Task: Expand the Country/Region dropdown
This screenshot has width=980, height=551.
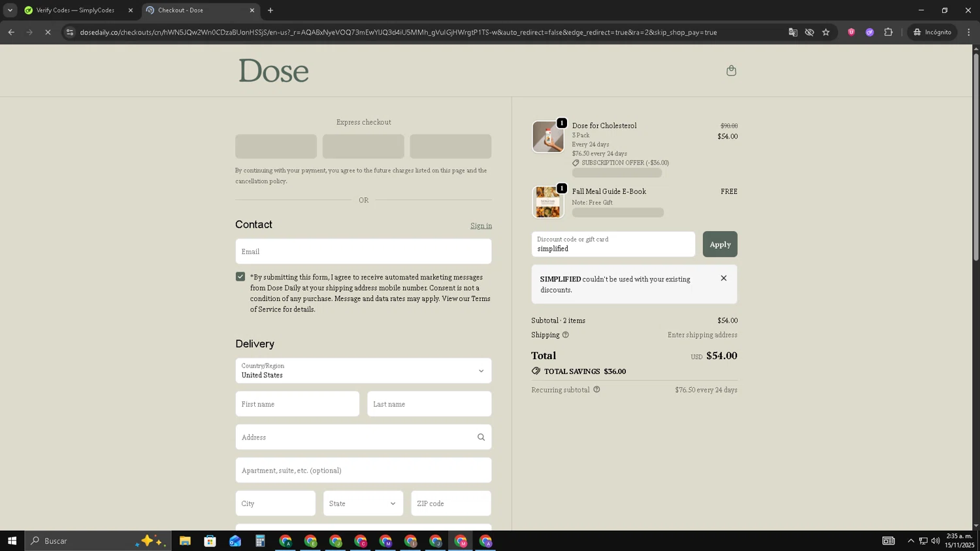Action: click(363, 371)
